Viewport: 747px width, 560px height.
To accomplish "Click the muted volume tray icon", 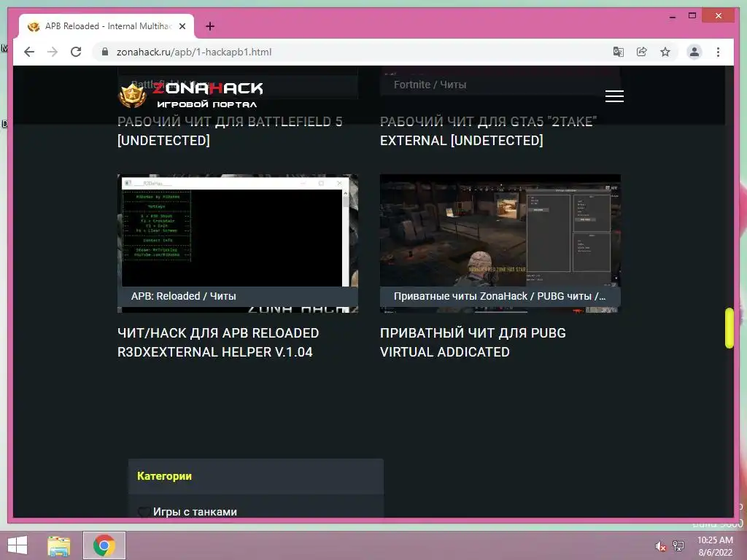I will click(660, 546).
